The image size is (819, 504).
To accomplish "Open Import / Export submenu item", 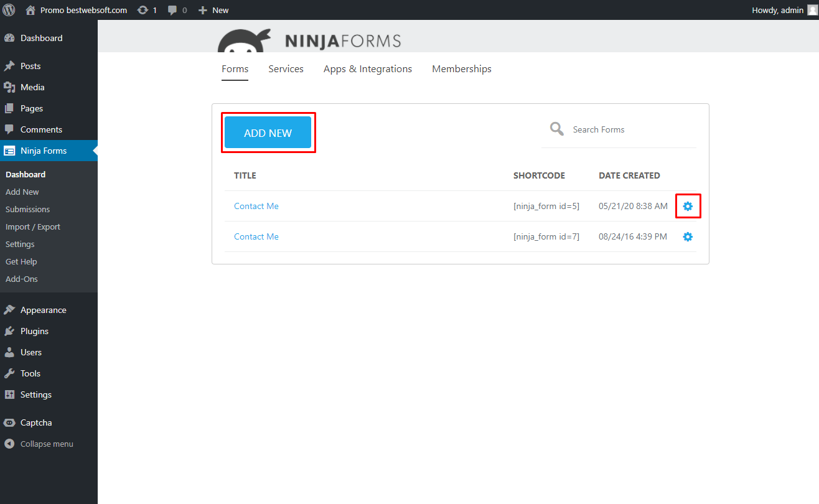I will click(x=33, y=226).
